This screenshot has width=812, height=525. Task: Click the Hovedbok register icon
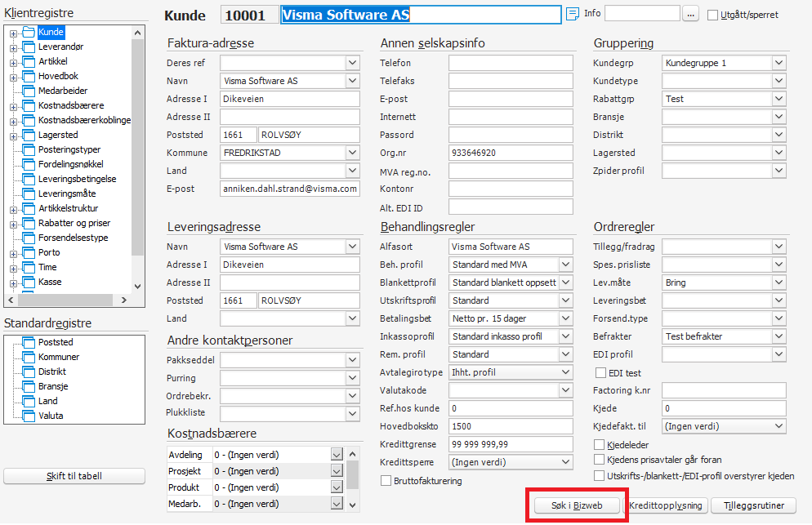(29, 77)
